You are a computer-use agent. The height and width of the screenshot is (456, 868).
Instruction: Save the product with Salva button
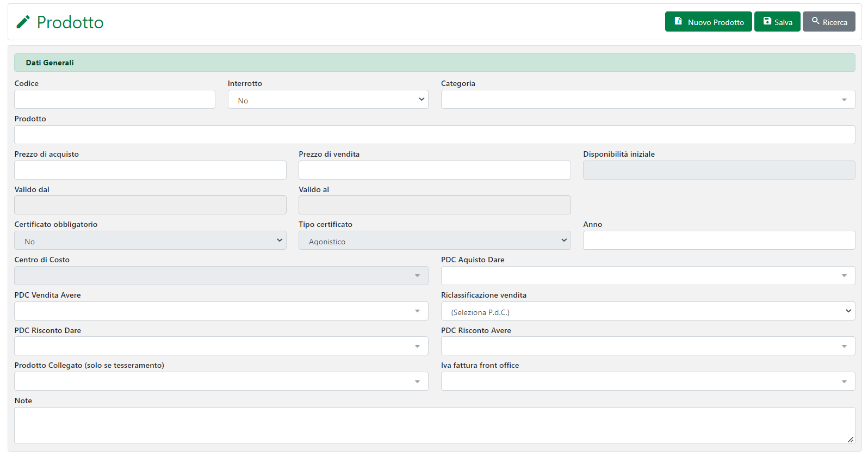(x=777, y=22)
